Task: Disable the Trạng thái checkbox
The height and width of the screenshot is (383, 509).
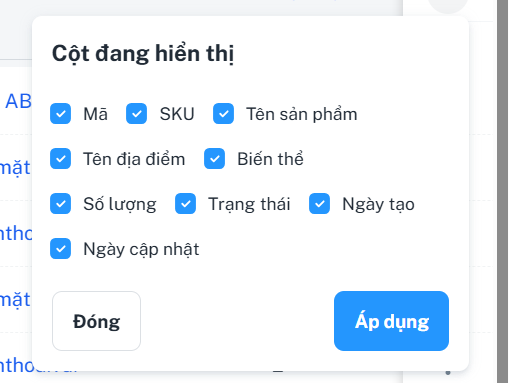Action: (x=185, y=204)
